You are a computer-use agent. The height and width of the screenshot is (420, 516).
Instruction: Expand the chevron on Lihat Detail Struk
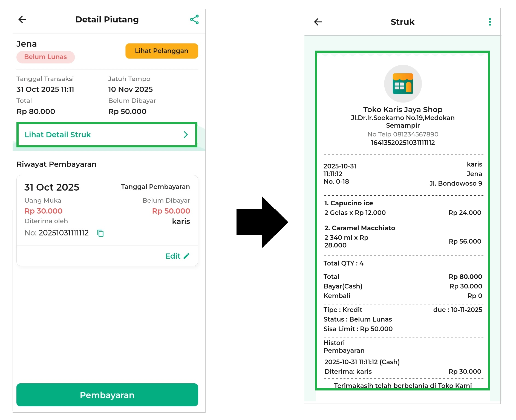point(186,135)
